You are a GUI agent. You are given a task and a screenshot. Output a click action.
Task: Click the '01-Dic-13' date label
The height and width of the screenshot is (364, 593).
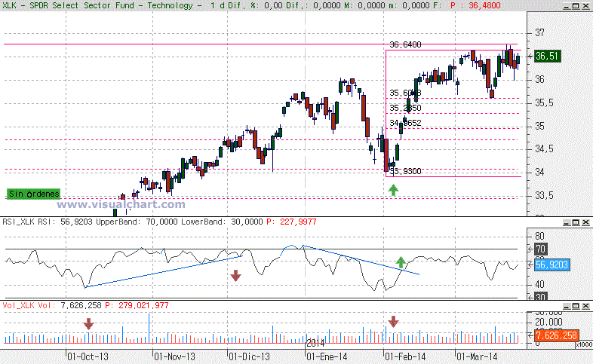(x=250, y=356)
